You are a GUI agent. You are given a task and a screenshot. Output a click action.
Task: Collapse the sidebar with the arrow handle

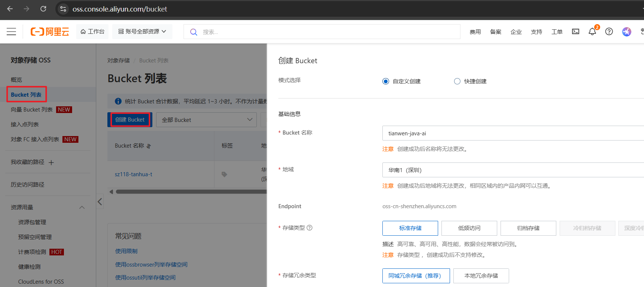[x=100, y=201]
